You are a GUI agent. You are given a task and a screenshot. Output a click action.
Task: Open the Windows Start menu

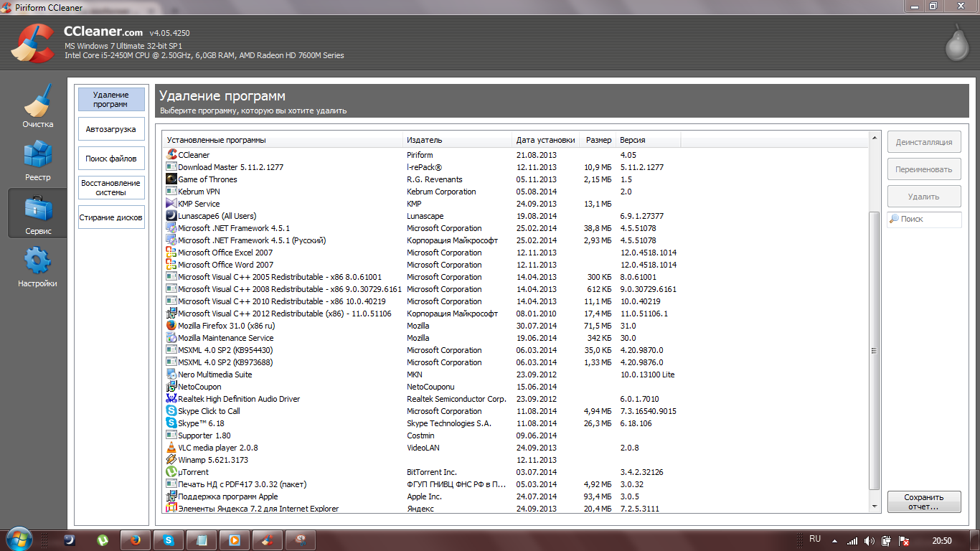(x=18, y=540)
